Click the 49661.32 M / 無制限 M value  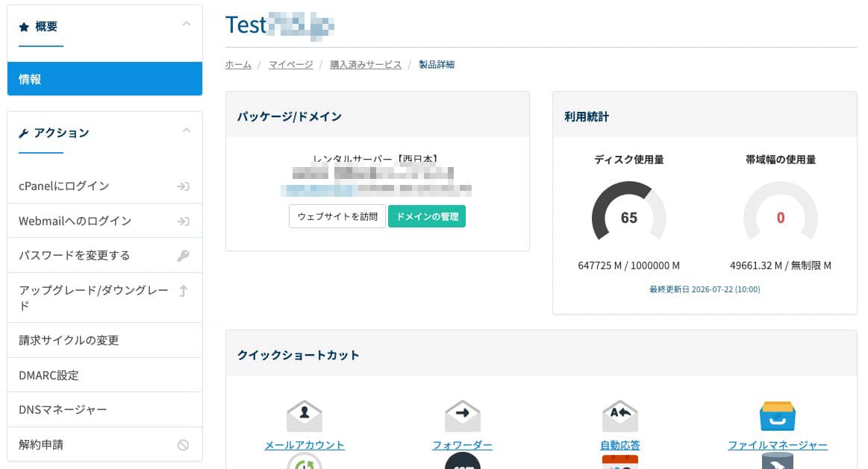781,265
